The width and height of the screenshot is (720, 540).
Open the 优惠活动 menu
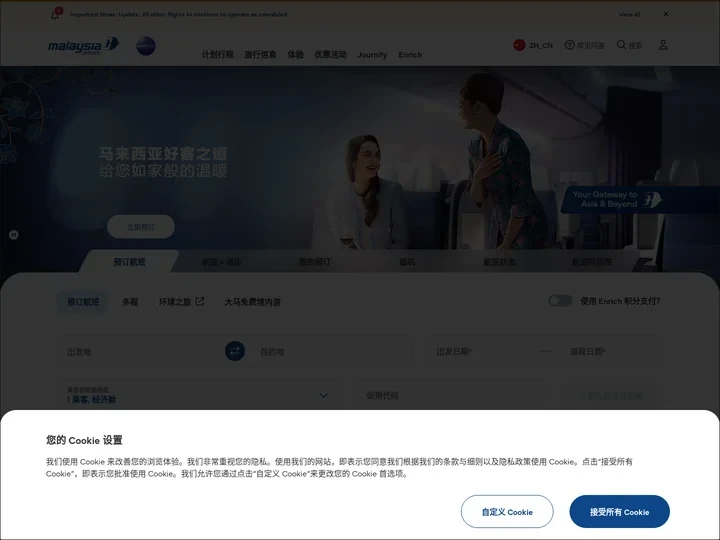331,55
